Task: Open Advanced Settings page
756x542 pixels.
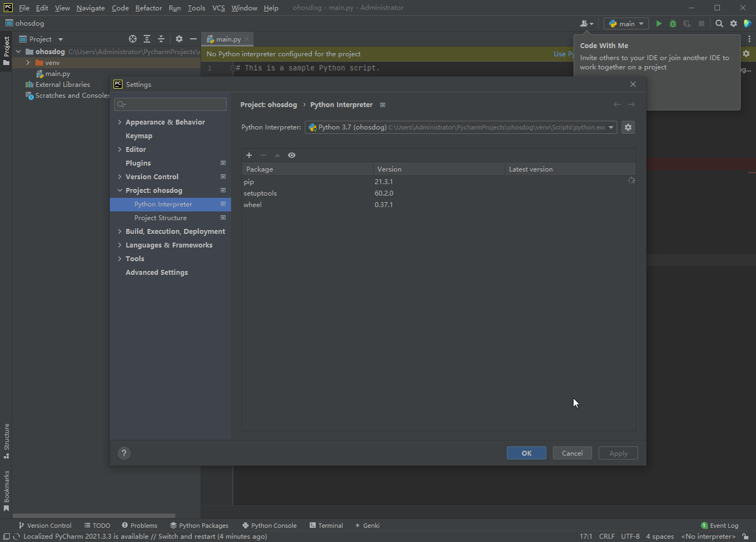Action: (x=157, y=273)
